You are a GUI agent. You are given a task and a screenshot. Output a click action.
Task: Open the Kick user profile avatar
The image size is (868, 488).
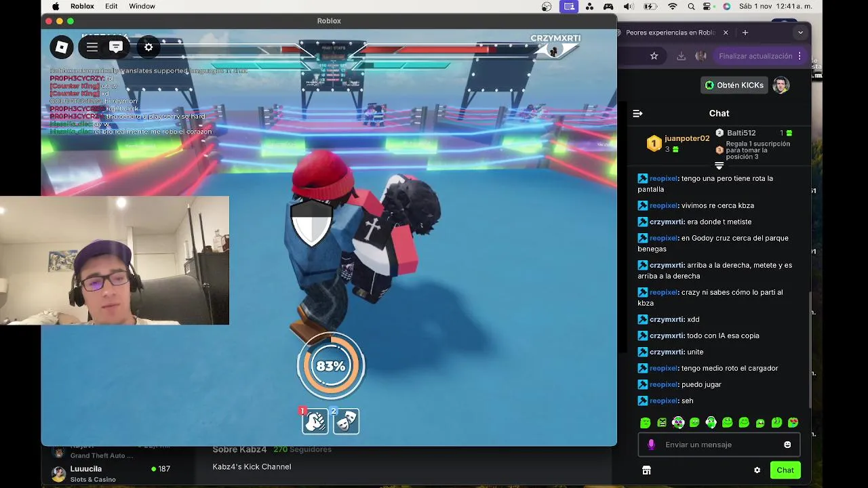(781, 85)
